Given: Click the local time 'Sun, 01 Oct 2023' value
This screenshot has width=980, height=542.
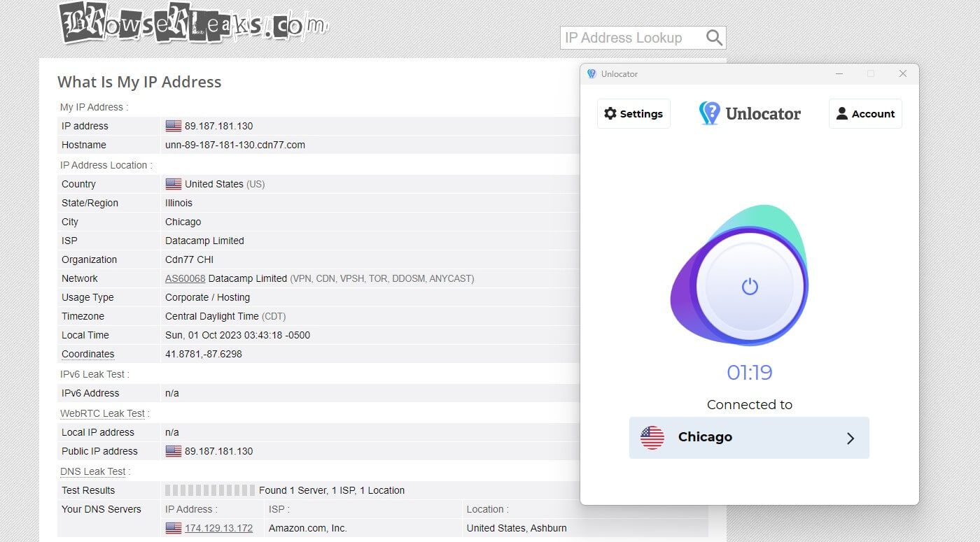Looking at the screenshot, I should (x=238, y=335).
